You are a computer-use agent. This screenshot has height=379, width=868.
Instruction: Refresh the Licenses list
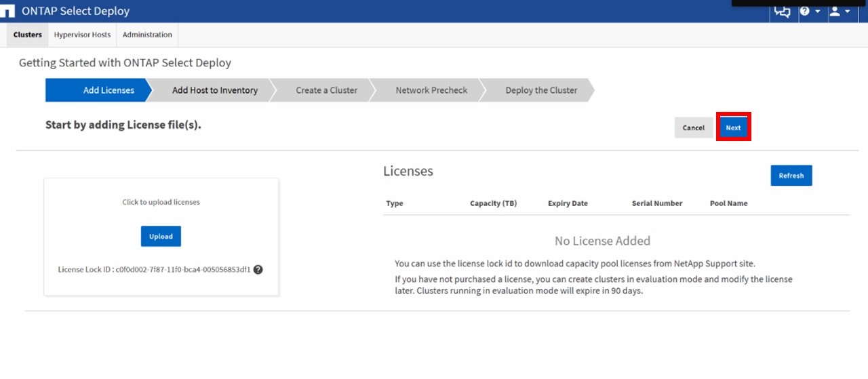click(791, 176)
